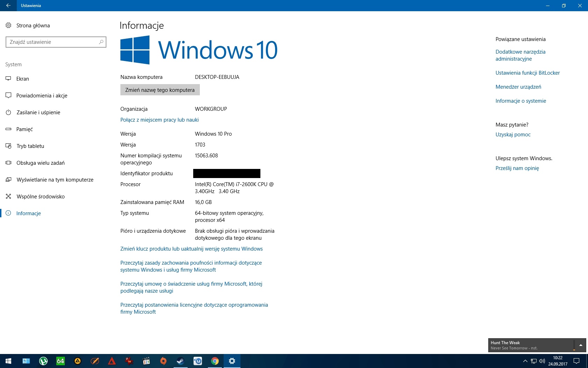Viewport: 588px width, 368px height.
Task: Open the Action Center notification icon
Action: 576,361
